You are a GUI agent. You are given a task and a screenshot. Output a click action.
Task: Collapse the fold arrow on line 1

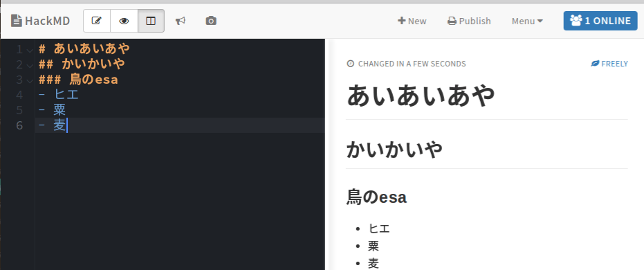coord(30,50)
